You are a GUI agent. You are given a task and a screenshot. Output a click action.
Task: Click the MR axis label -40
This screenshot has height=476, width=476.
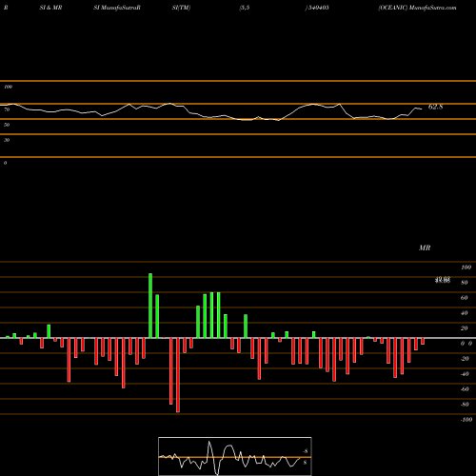[x=465, y=374]
